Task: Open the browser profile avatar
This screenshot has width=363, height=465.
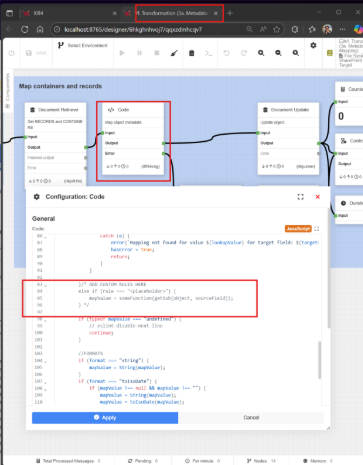Action: pyautogui.click(x=327, y=29)
